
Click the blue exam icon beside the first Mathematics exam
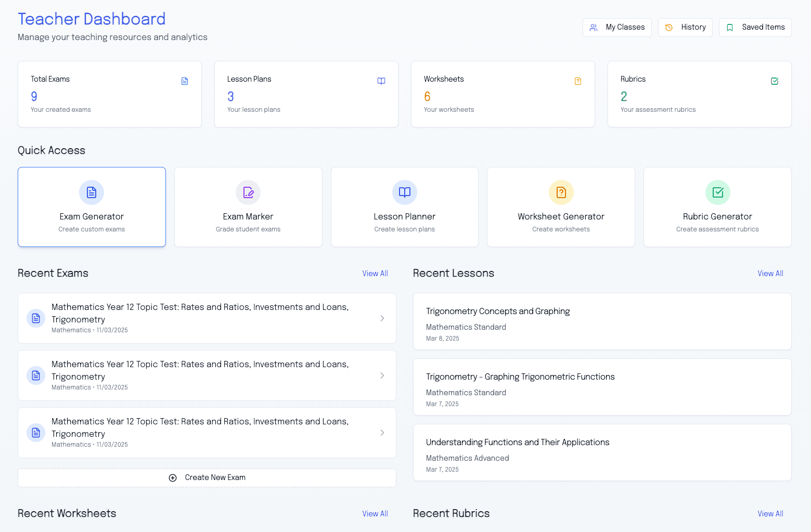[35, 318]
